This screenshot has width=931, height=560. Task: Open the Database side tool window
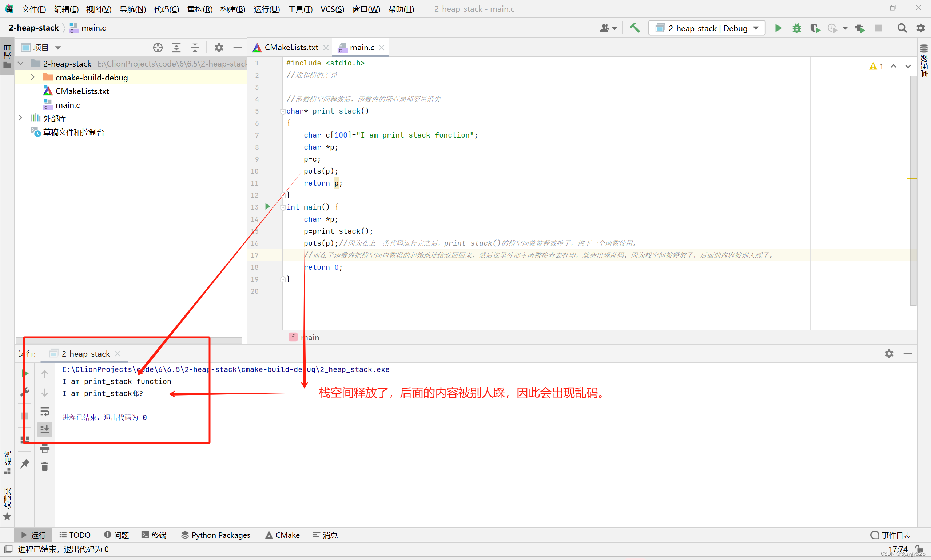point(924,60)
